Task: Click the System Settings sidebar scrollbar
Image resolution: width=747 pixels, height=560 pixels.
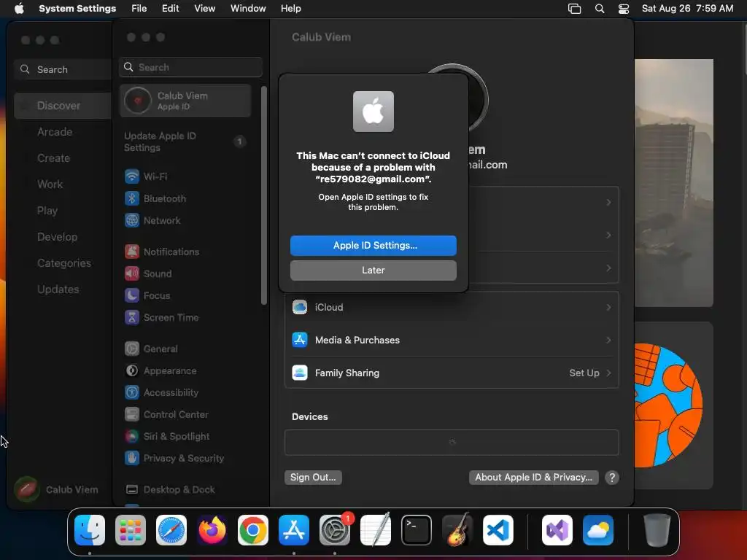Action: tap(264, 195)
